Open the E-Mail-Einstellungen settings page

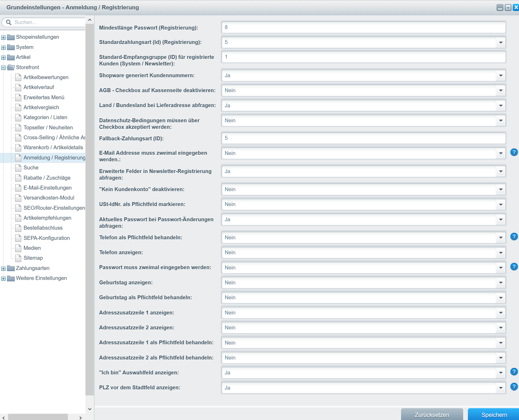coord(47,188)
